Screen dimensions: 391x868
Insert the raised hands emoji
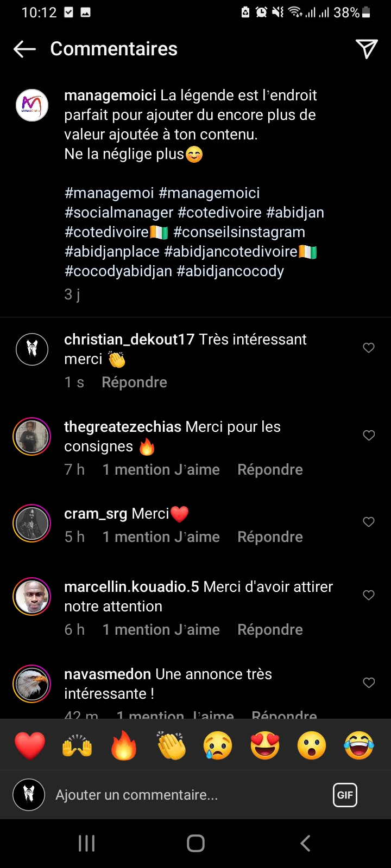[x=77, y=745]
